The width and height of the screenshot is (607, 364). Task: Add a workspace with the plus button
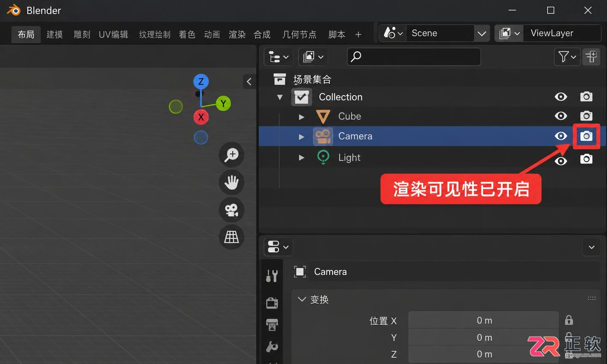click(358, 35)
